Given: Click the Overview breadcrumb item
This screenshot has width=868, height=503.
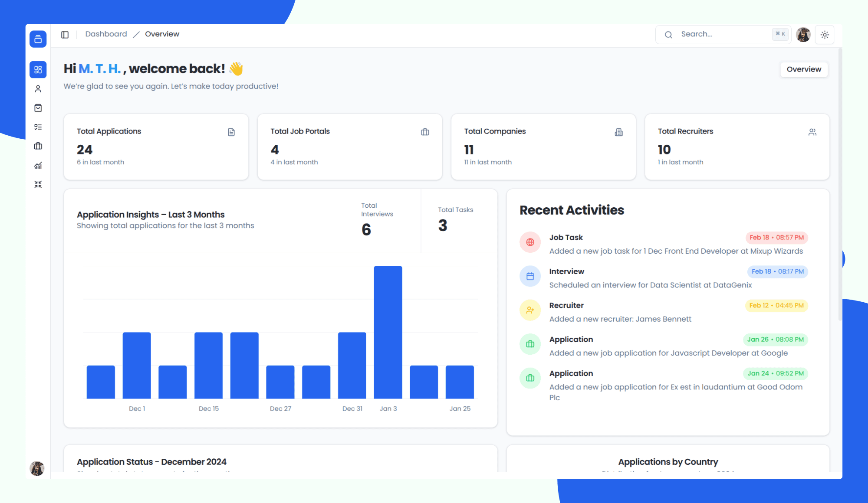Looking at the screenshot, I should (162, 34).
